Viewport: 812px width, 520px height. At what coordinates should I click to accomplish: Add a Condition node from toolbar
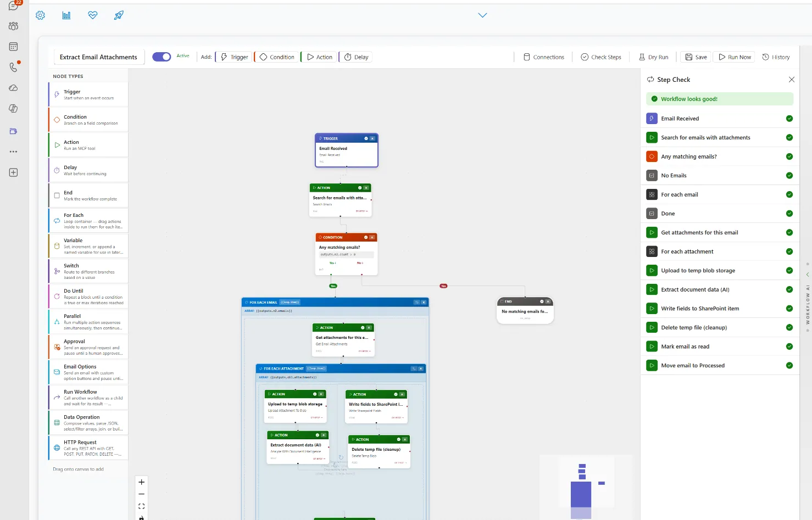point(277,57)
